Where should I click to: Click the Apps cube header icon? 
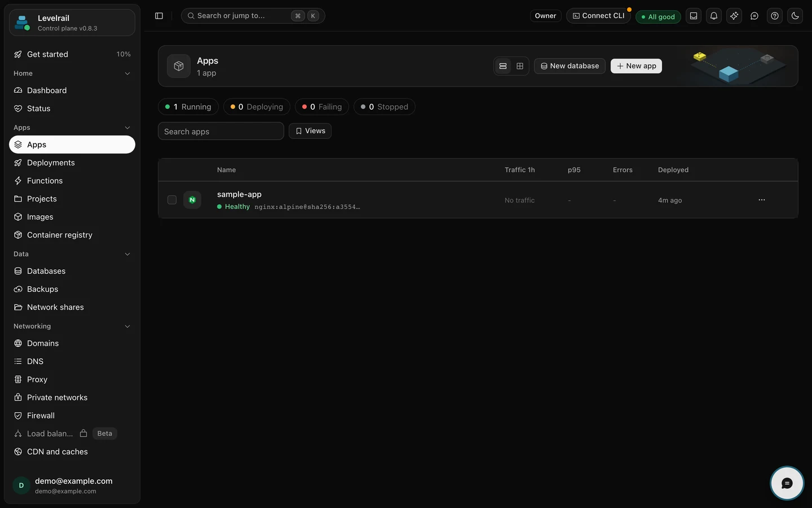pos(179,66)
